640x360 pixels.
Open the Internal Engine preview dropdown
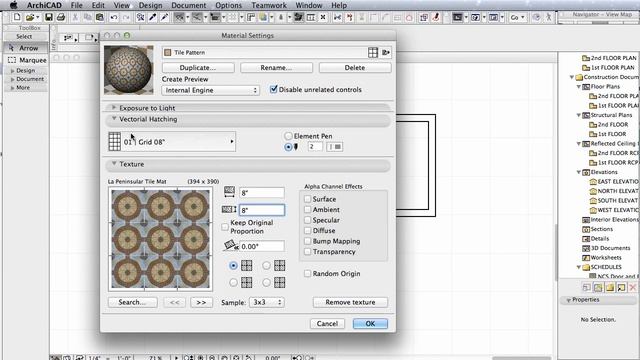click(211, 90)
